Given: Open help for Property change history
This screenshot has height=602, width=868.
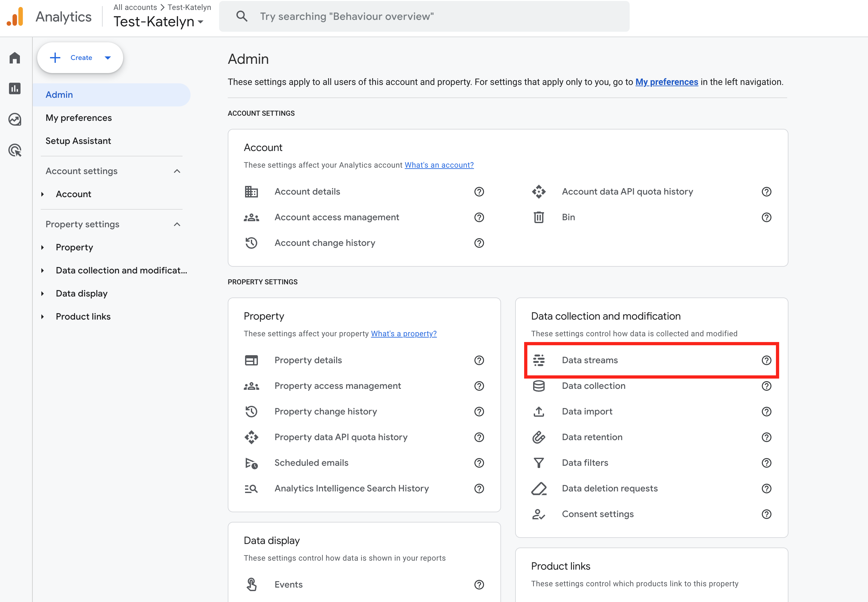Looking at the screenshot, I should click(479, 412).
